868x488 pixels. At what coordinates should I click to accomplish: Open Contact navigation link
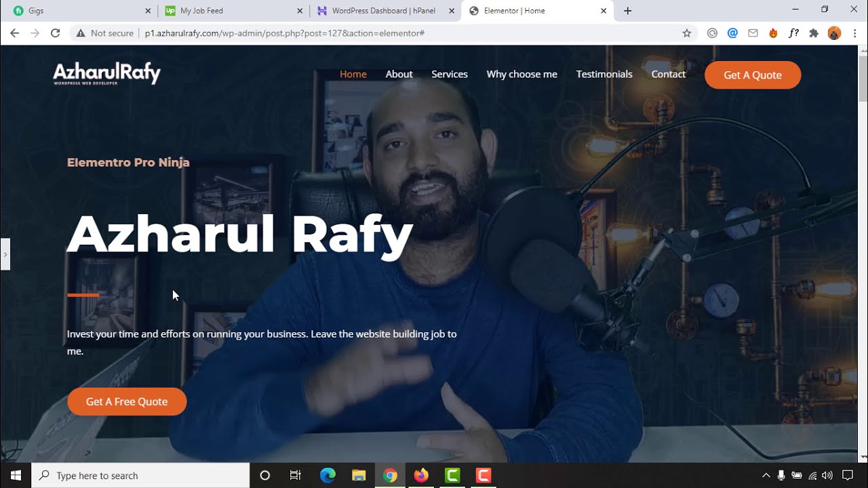(x=669, y=75)
